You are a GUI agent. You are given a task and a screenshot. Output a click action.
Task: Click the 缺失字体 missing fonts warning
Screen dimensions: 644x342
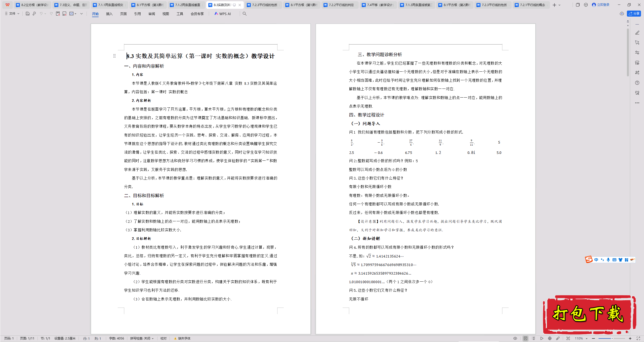pos(182,338)
